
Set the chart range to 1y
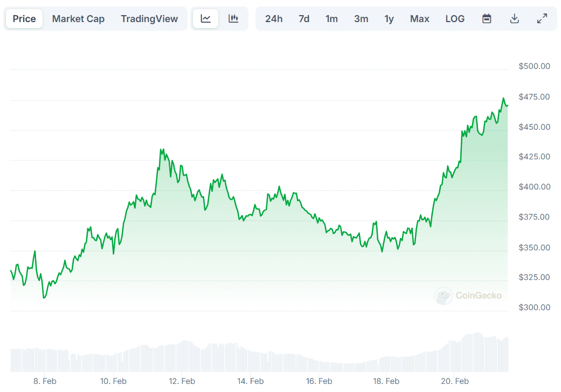tap(389, 19)
